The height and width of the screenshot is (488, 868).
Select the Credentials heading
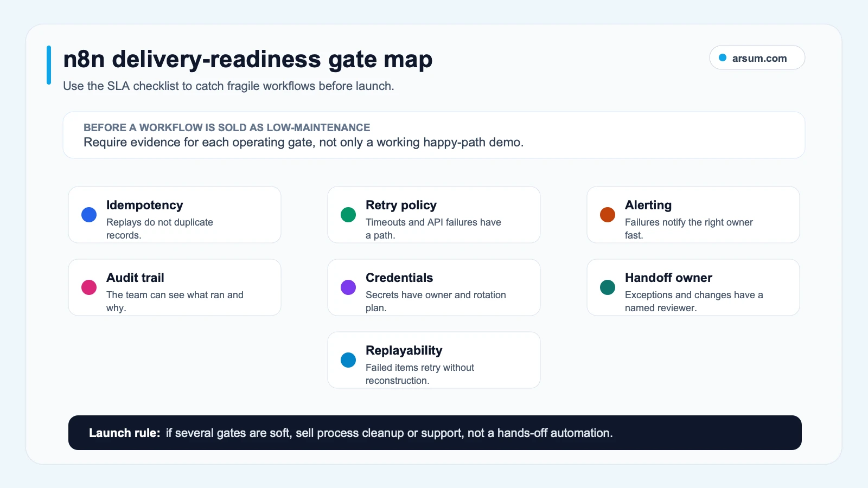coord(399,278)
